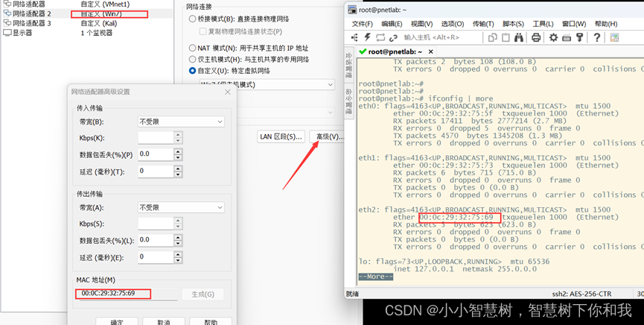Image resolution: width=644 pixels, height=325 pixels.
Task: Close the 网络适配器高级设置 dialog
Action: pyautogui.click(x=228, y=92)
